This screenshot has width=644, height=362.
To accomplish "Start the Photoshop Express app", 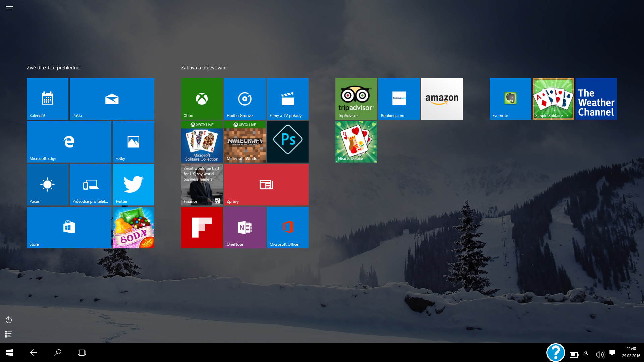I will point(287,141).
